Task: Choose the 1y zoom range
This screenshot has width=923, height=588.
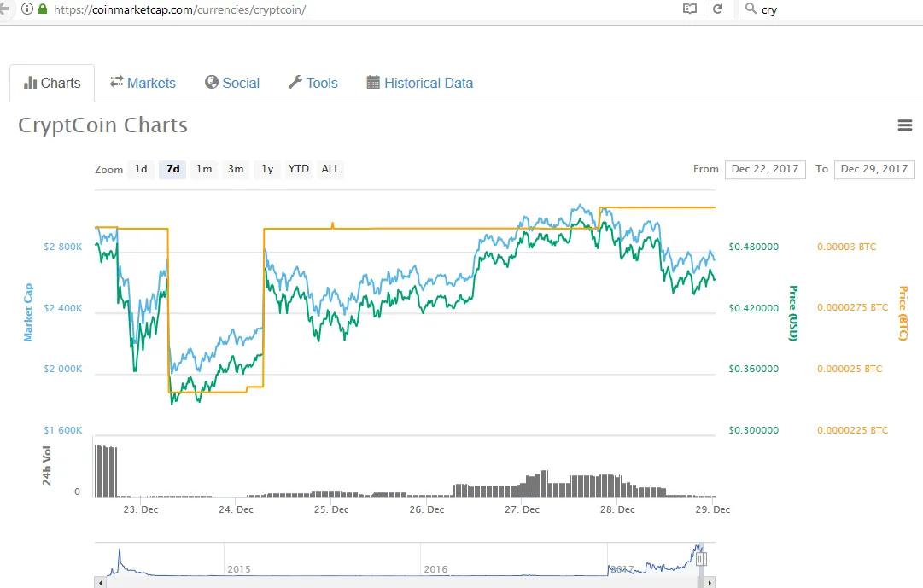Action: pos(268,169)
